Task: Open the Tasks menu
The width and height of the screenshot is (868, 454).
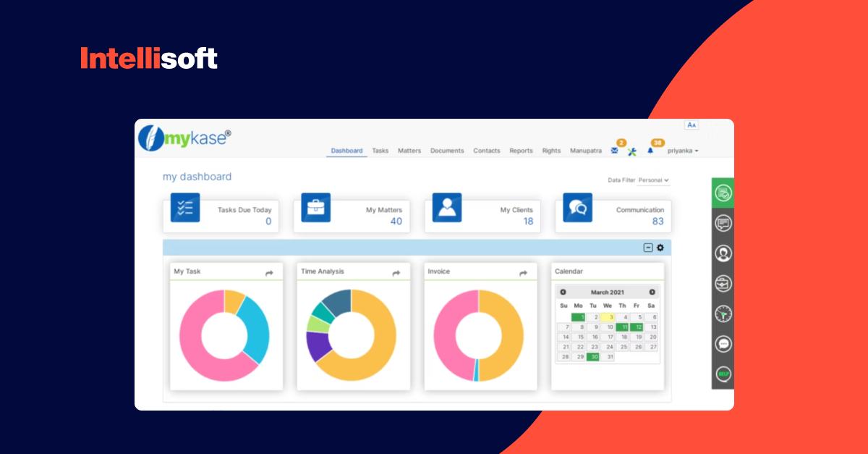Action: [x=380, y=151]
